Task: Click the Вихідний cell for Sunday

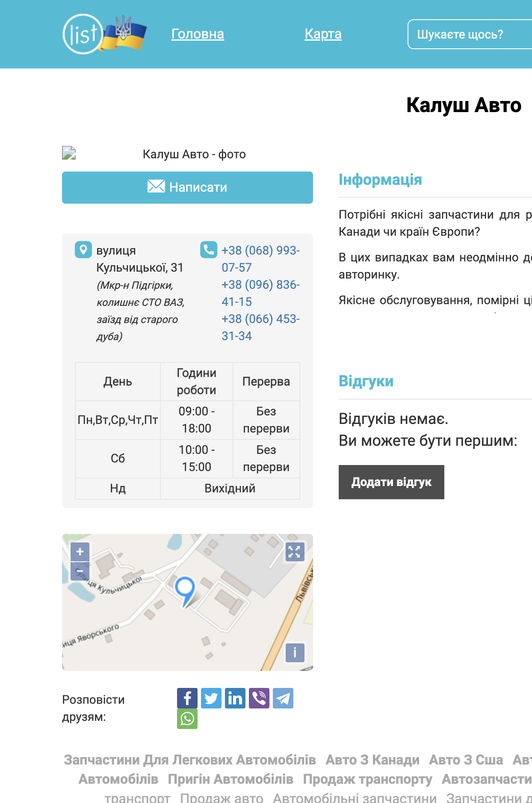Action: [230, 489]
